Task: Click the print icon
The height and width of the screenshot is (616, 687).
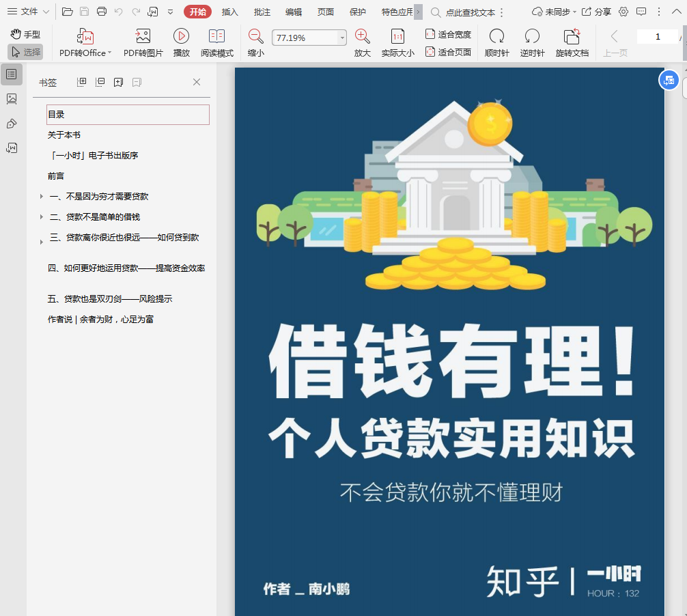Action: 102,12
